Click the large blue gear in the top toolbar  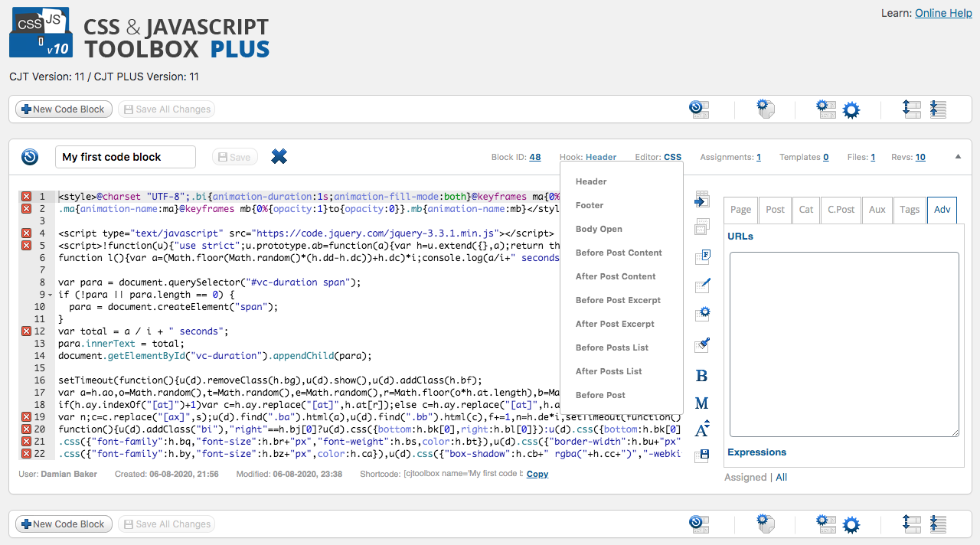pos(851,110)
